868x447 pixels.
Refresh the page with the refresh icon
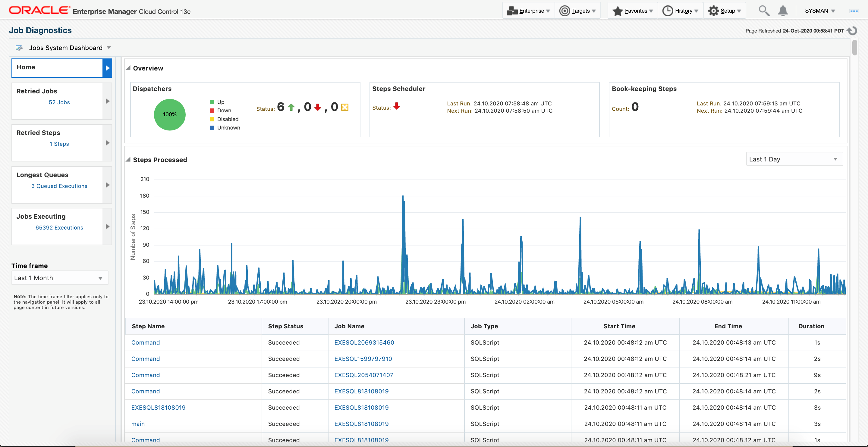pos(853,31)
